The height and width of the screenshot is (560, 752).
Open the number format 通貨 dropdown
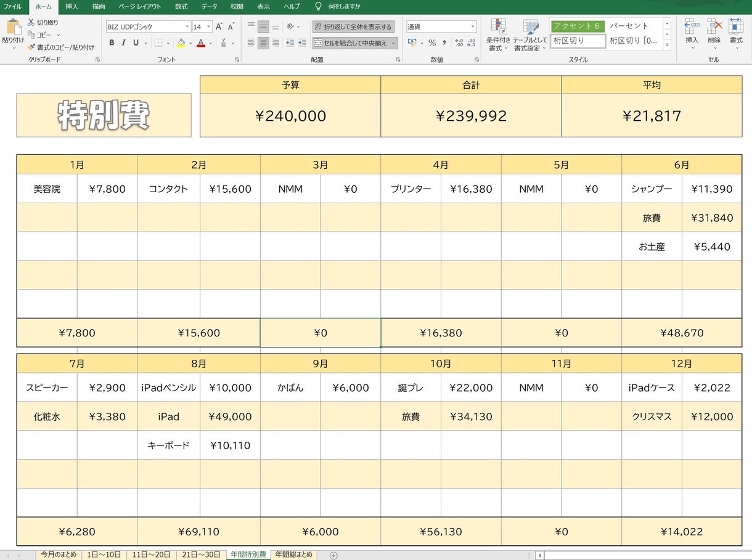tap(473, 26)
